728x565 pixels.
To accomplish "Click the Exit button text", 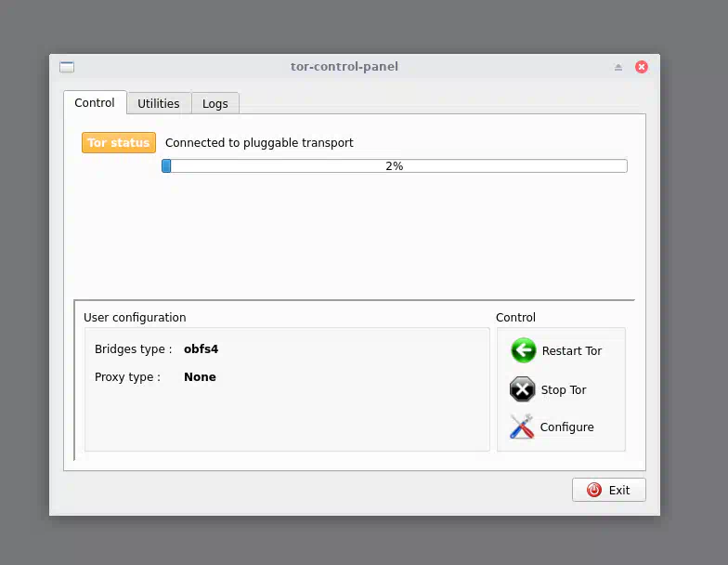I will pos(619,491).
